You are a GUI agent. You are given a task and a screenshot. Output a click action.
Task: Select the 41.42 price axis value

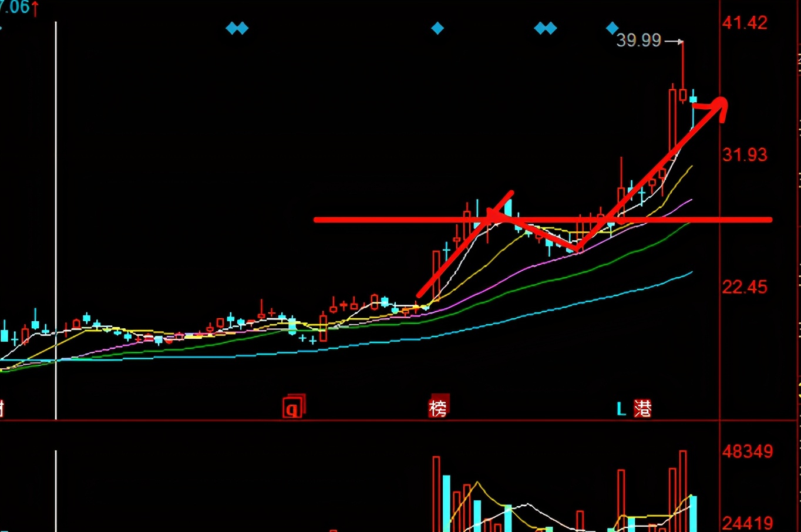(x=745, y=23)
